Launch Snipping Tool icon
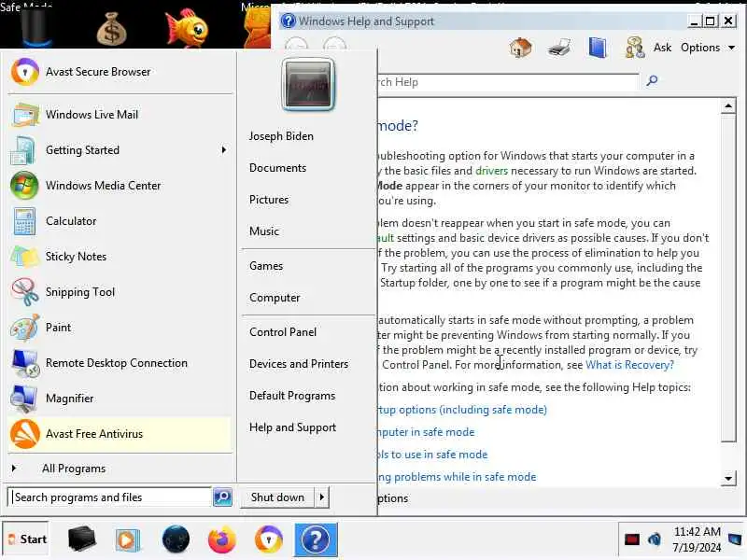Image resolution: width=747 pixels, height=560 pixels. coord(24,292)
